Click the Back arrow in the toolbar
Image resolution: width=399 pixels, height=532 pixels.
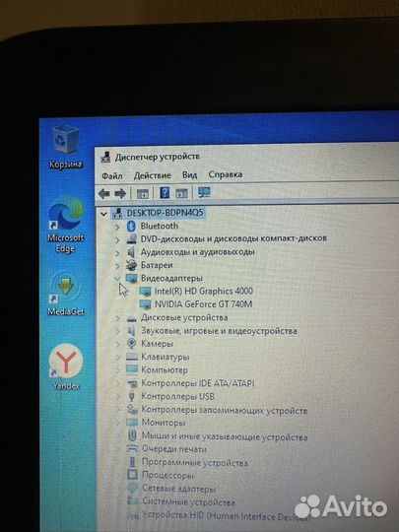pos(104,193)
